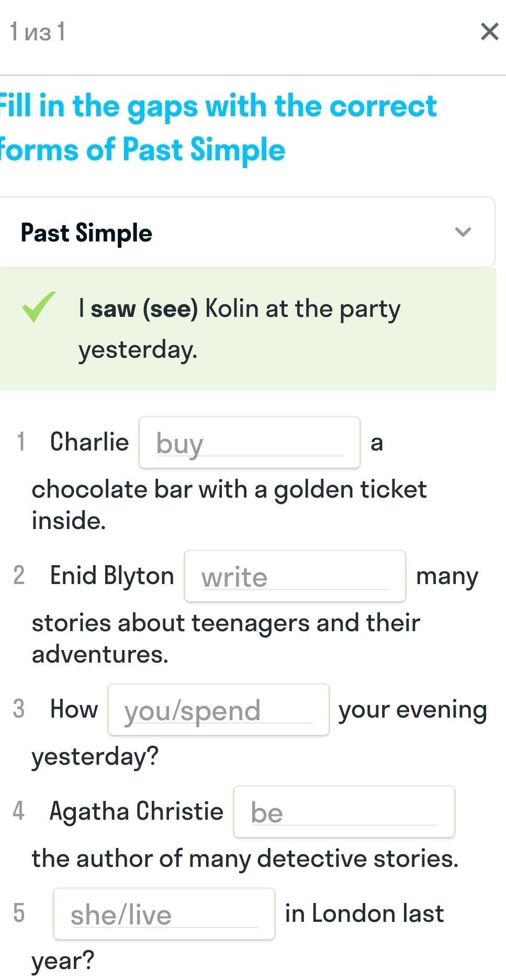
Task: Click the 'stories about teenagers' sentence text
Action: pos(226,623)
